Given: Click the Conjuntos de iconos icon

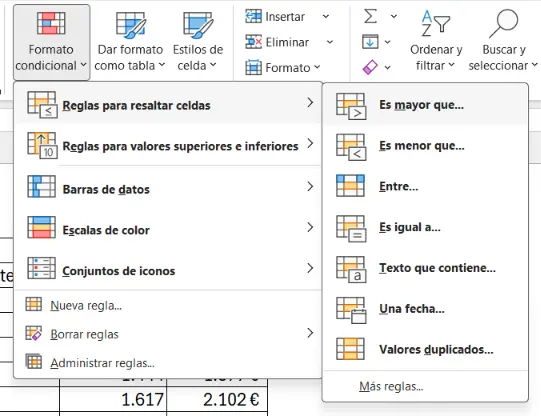Looking at the screenshot, I should (41, 268).
